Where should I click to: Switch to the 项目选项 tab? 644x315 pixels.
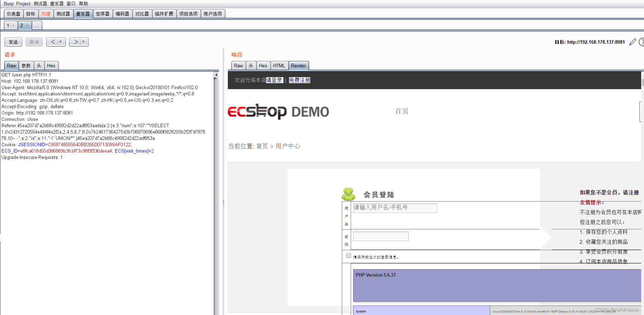tap(188, 14)
